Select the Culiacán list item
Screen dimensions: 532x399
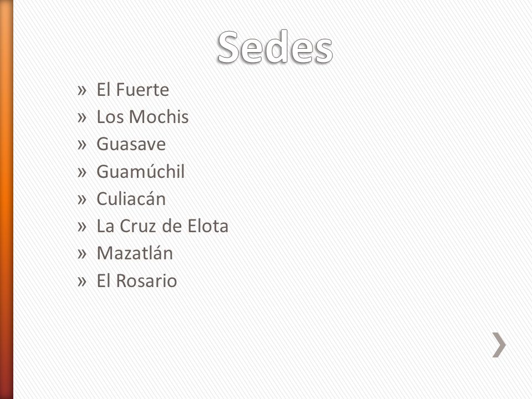point(131,198)
